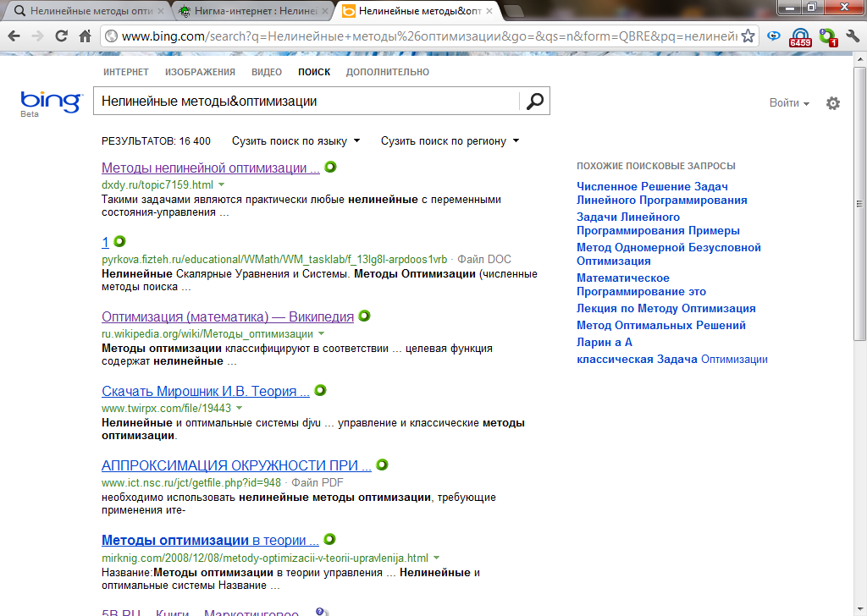Open Оптимизация (математика) — Википедия result
The image size is (867, 616).
(x=228, y=316)
